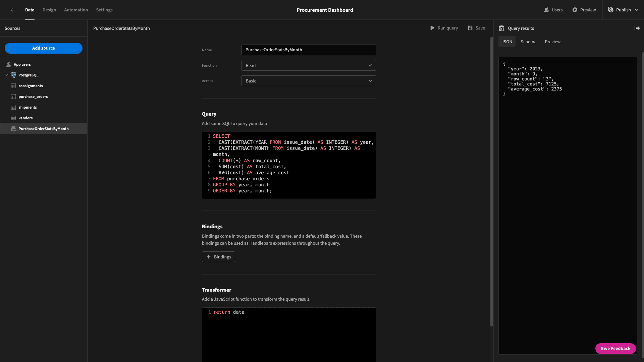The height and width of the screenshot is (362, 644).
Task: Click the consignments table icon
Action: click(x=13, y=86)
